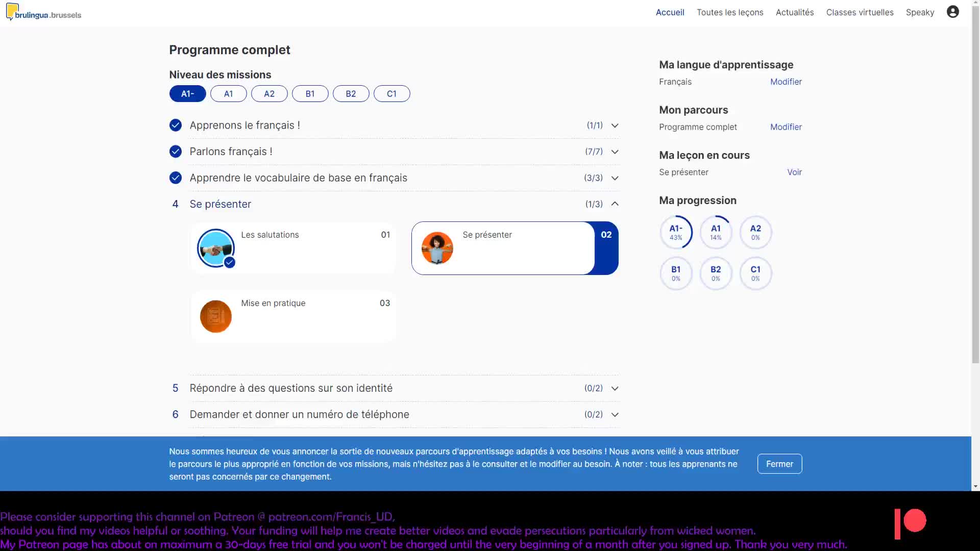Click the B1 0% progress circle
Viewport: 980px width, 551px height.
tap(676, 273)
